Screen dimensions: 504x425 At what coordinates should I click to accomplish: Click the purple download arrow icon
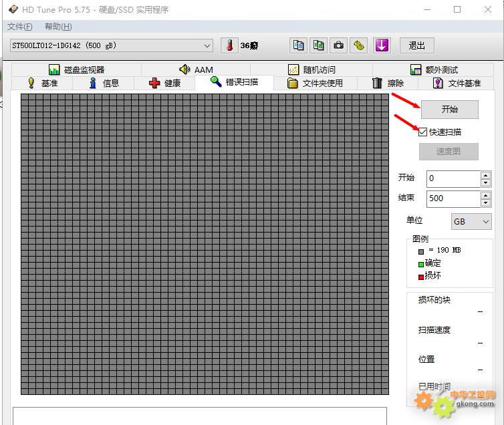pos(382,45)
